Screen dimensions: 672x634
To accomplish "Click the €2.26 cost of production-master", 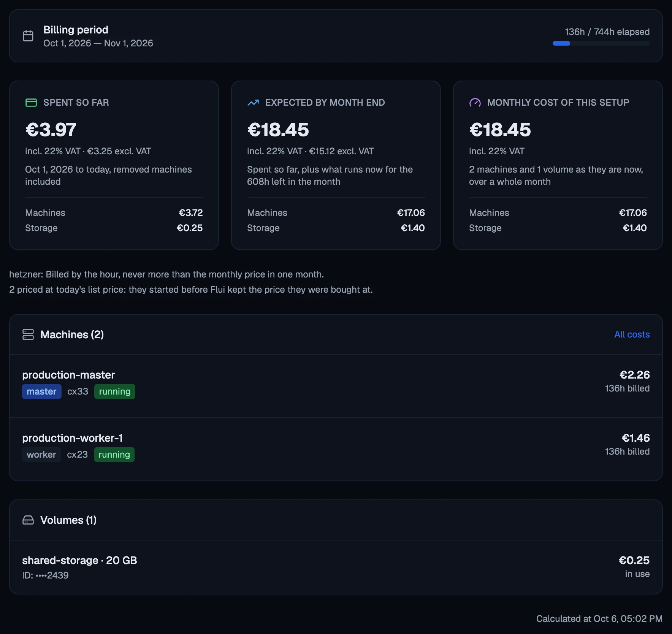I will pyautogui.click(x=634, y=375).
